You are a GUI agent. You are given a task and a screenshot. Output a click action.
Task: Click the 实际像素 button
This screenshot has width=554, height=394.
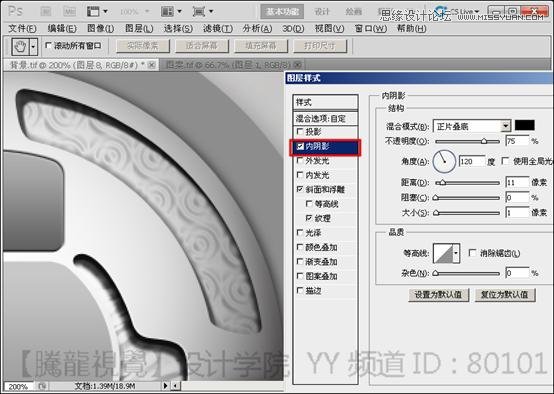143,46
